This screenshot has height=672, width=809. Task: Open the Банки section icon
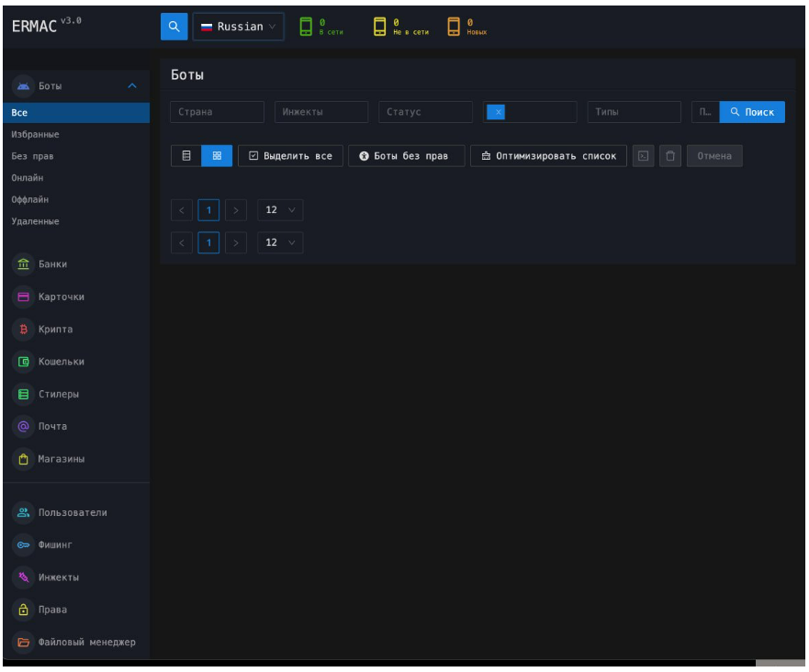click(23, 264)
